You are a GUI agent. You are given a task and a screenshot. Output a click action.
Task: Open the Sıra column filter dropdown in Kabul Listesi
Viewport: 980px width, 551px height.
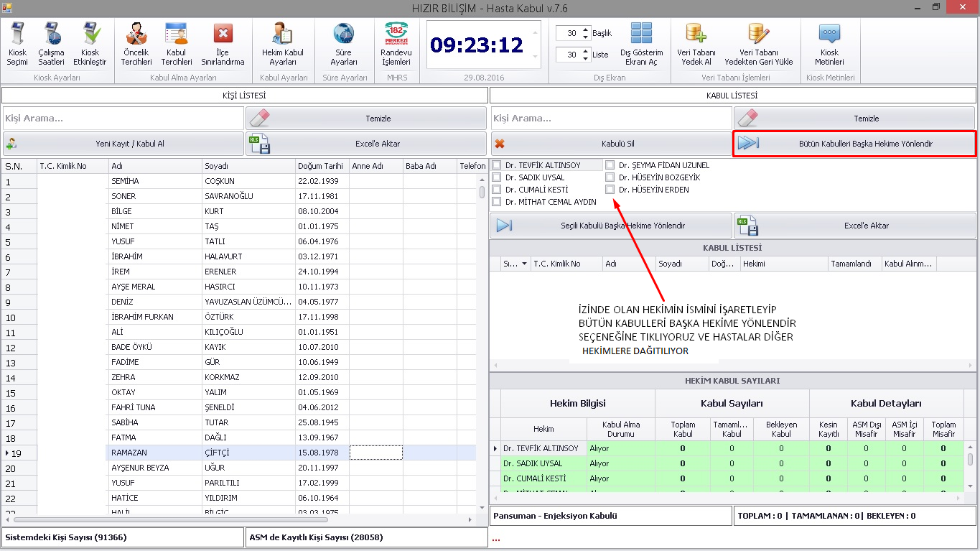(x=524, y=264)
